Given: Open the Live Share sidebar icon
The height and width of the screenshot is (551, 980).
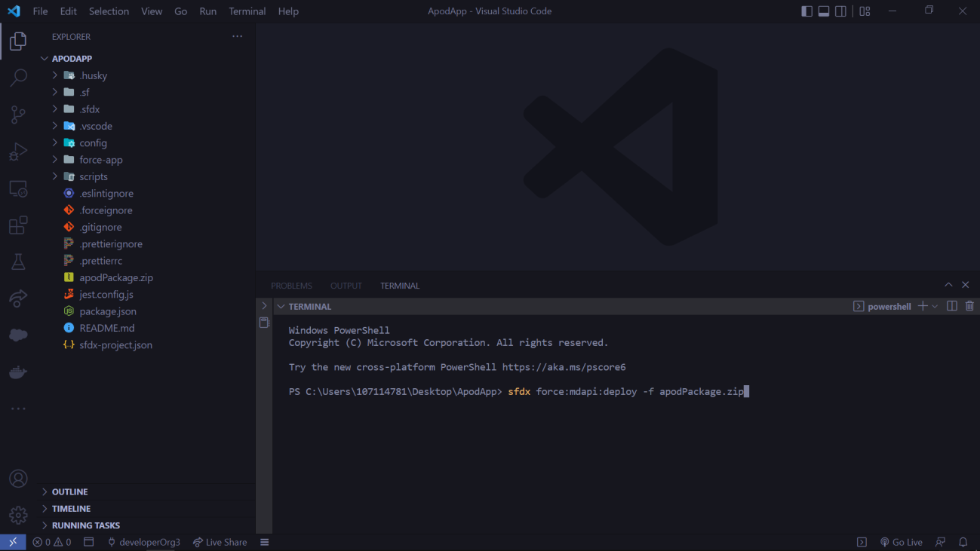Looking at the screenshot, I should coord(18,298).
